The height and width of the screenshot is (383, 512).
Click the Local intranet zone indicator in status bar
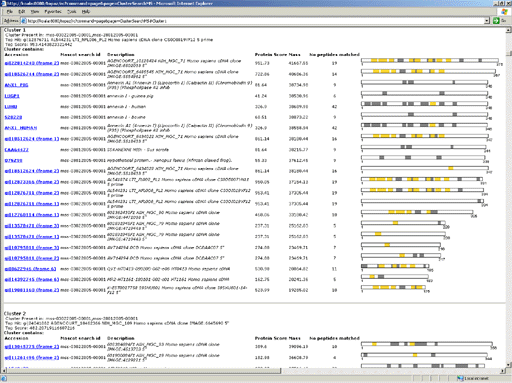point(473,378)
